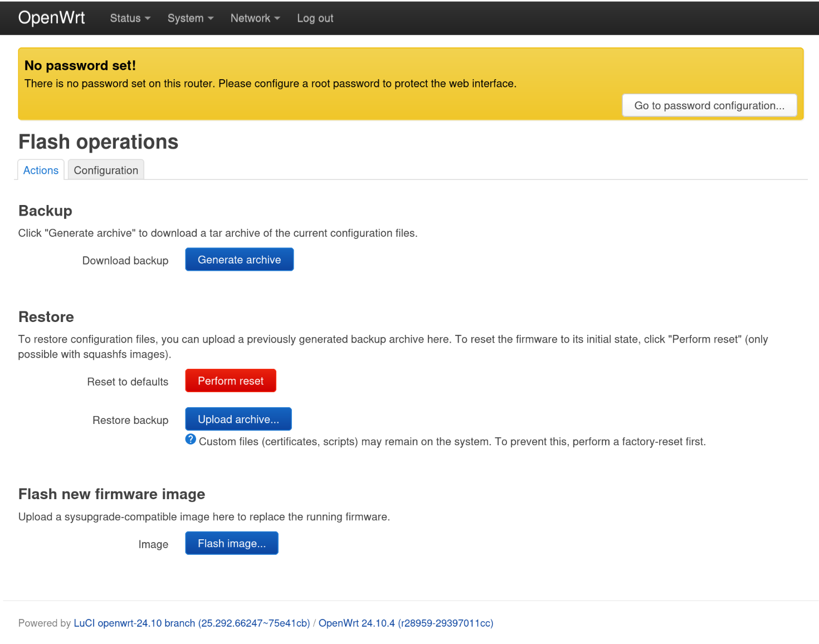The height and width of the screenshot is (644, 819).
Task: Follow the OpenWrt 24.10.4 footer link
Action: [x=406, y=623]
